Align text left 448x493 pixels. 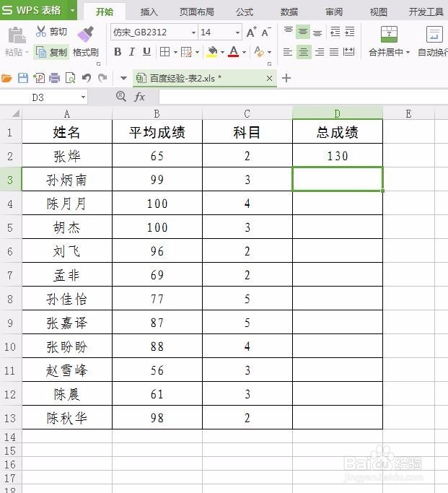pos(288,52)
